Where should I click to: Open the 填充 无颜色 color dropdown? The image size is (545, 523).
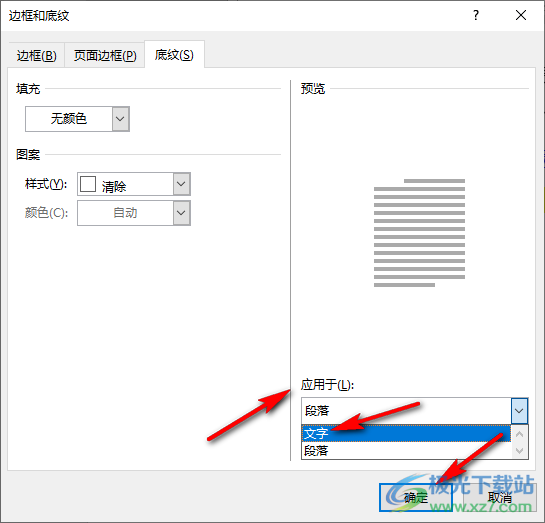tap(77, 119)
